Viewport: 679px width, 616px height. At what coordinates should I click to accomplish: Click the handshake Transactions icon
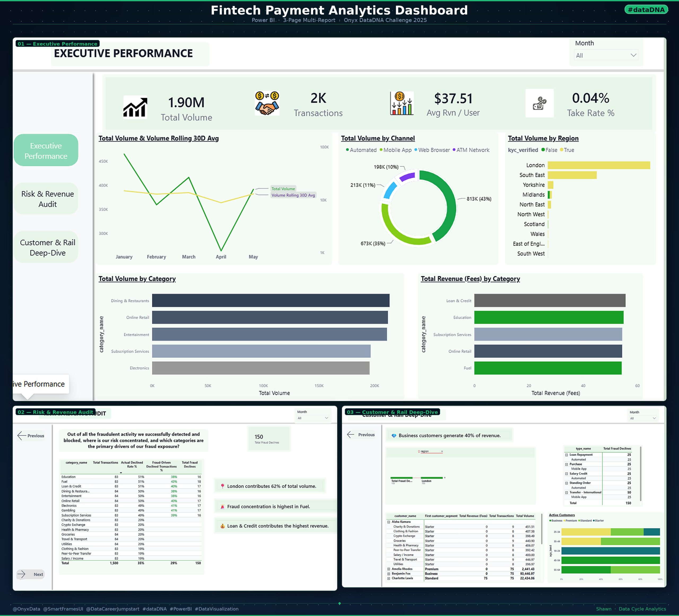tap(267, 103)
